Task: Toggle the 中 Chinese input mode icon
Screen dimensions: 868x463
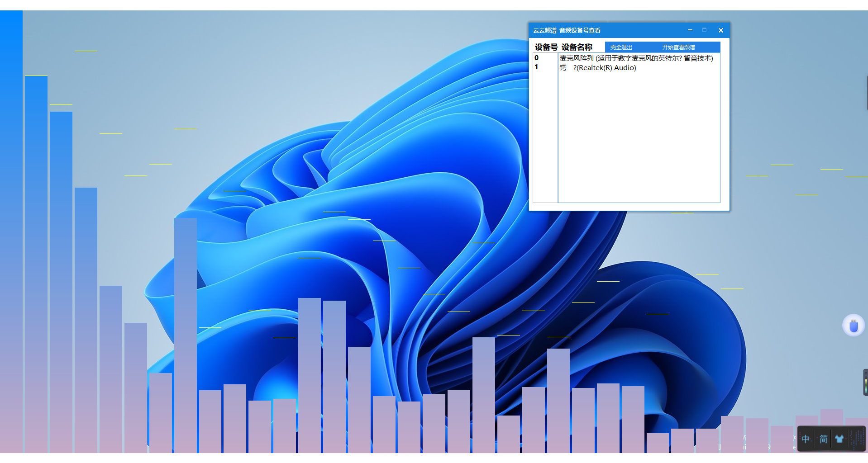Action: point(806,439)
